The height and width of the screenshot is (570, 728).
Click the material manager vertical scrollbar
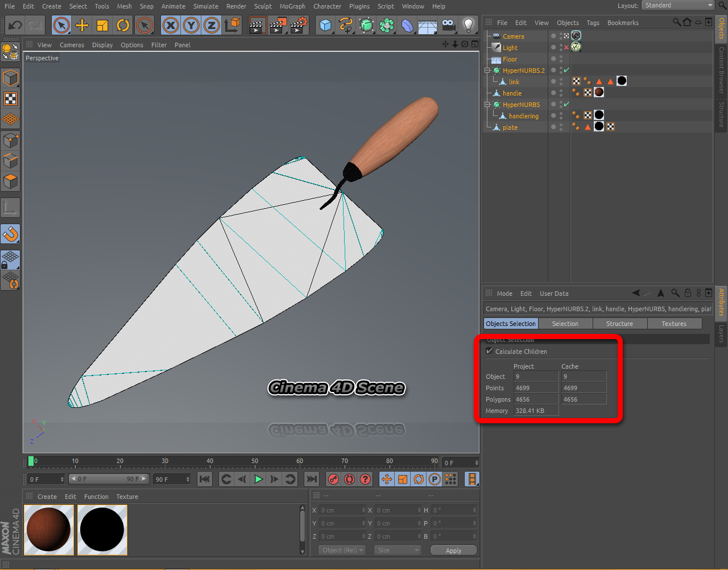[x=303, y=530]
